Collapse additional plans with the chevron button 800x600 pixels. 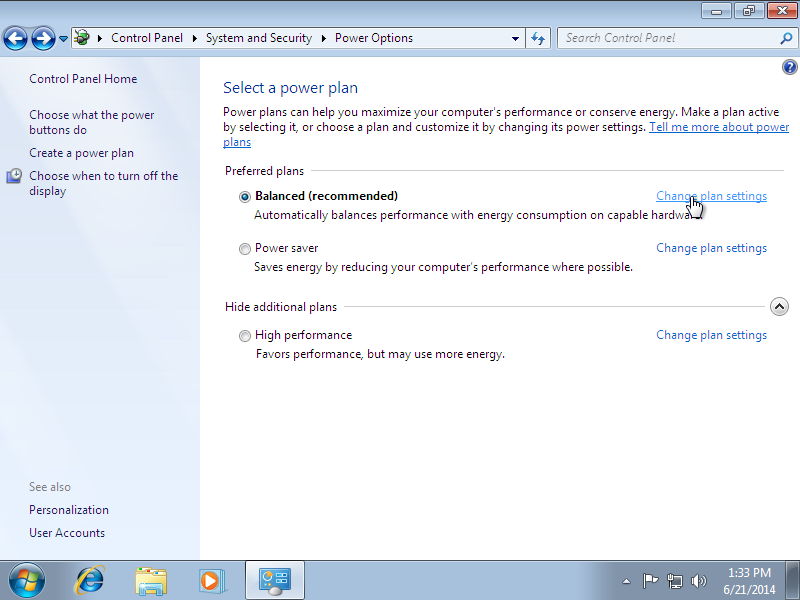tap(779, 307)
